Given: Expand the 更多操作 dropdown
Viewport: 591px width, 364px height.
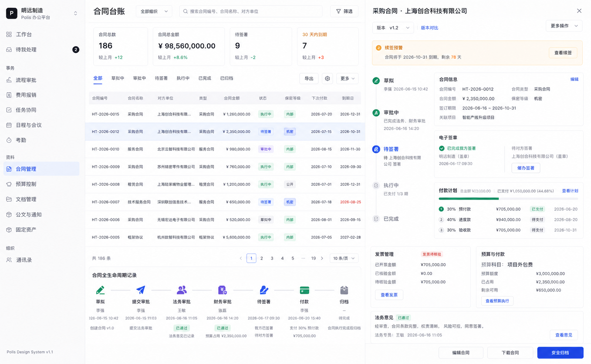Looking at the screenshot, I should (564, 26).
